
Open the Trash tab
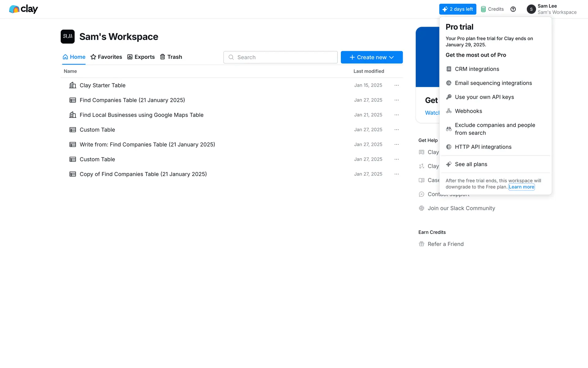click(171, 57)
